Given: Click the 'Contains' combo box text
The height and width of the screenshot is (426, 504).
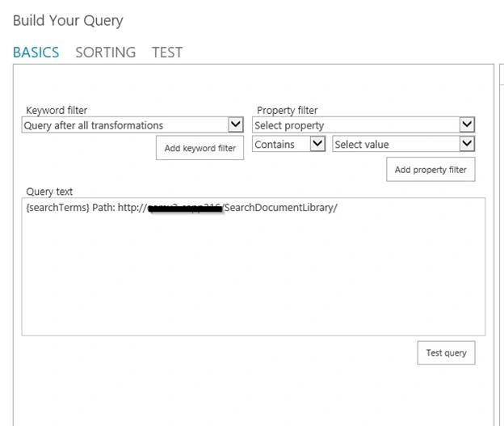Looking at the screenshot, I should [275, 145].
